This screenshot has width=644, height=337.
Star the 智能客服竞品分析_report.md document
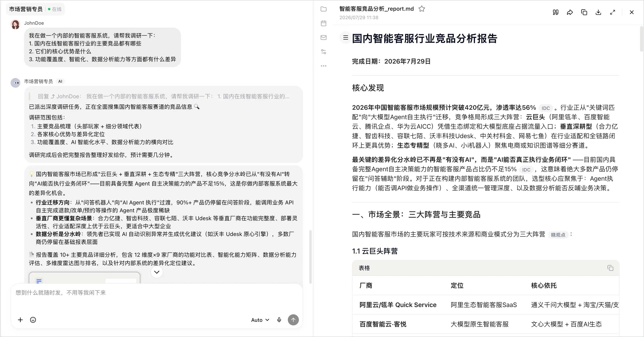422,9
